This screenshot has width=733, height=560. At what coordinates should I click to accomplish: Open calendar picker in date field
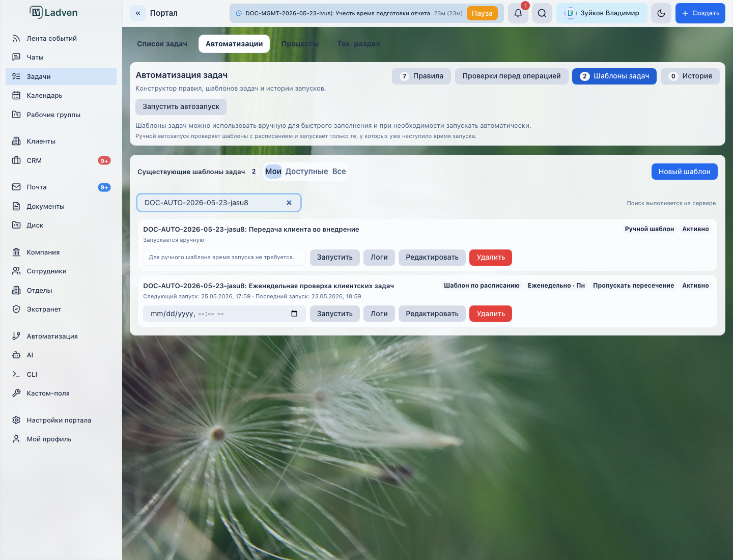pos(294,314)
